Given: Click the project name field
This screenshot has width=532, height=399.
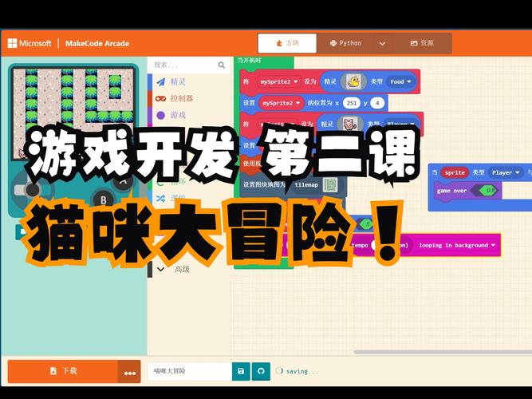Looking at the screenshot, I should (x=190, y=371).
